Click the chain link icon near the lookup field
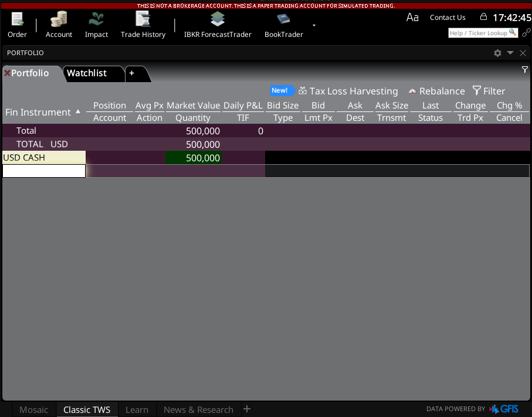532x417 pixels. [x=526, y=33]
